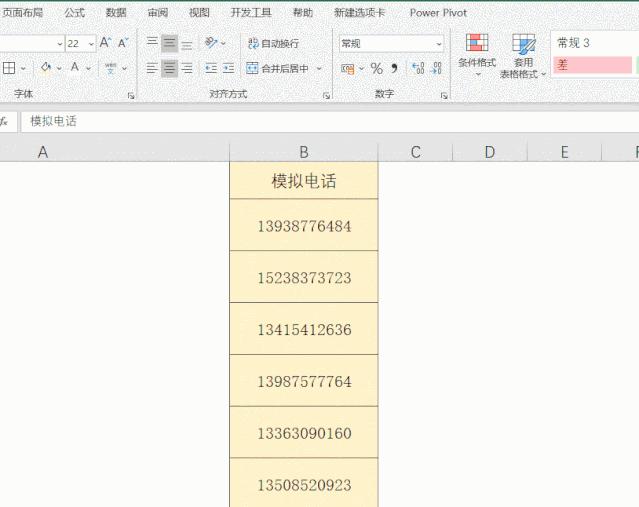Increase decimal places

click(x=418, y=68)
